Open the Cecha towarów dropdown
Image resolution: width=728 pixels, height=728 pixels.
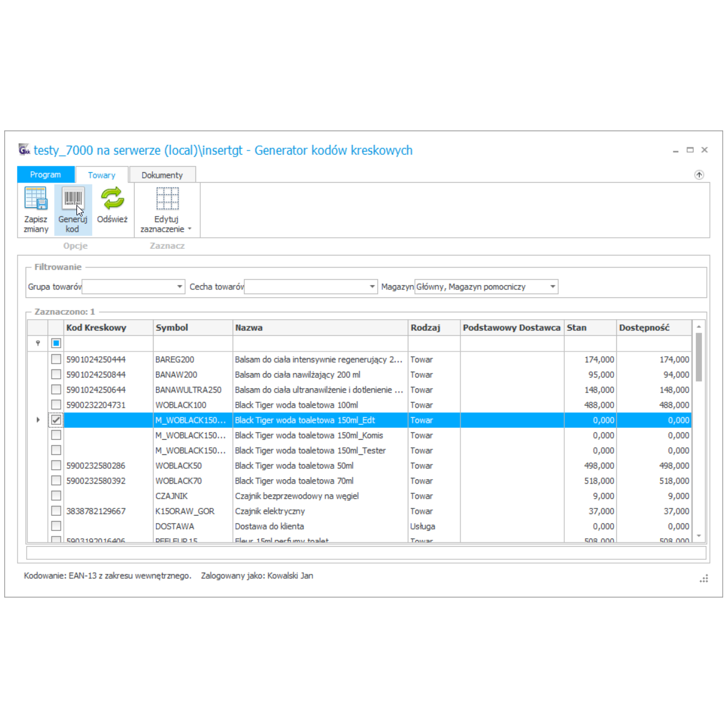click(x=372, y=287)
